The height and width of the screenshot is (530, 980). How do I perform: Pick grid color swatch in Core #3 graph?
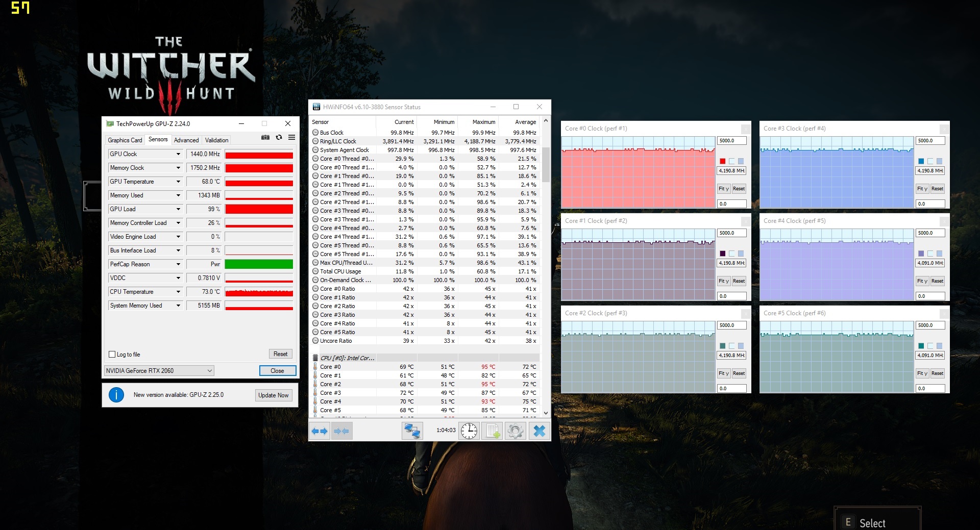tap(939, 161)
